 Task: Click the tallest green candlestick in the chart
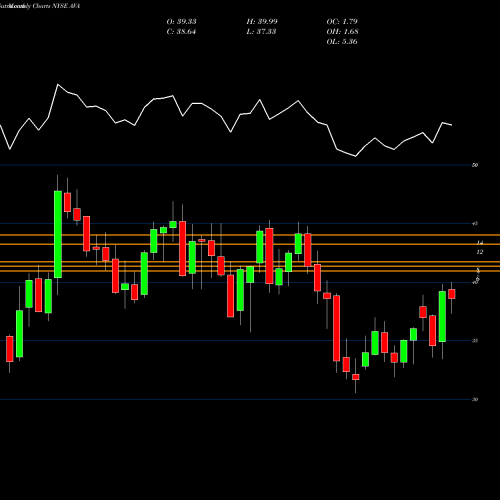click(58, 234)
